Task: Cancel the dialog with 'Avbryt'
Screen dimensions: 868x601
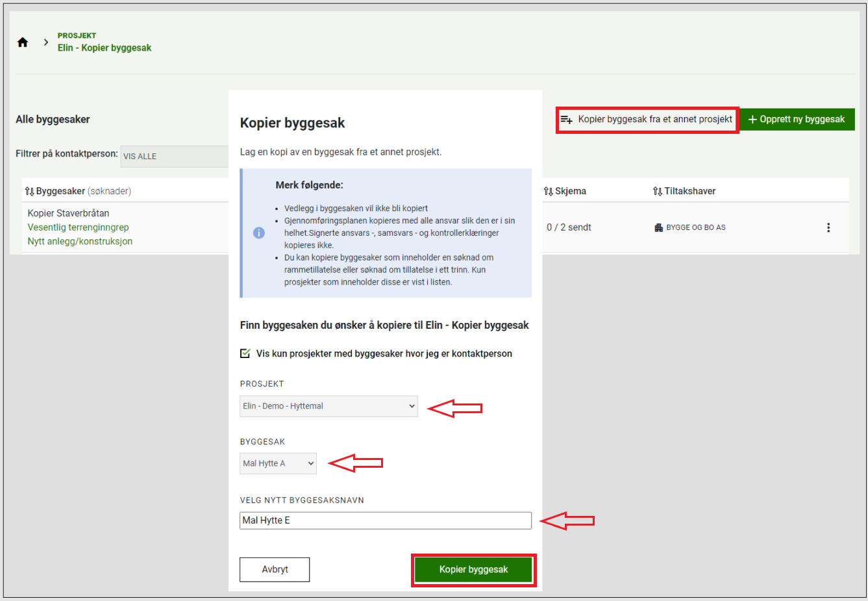Action: point(275,569)
